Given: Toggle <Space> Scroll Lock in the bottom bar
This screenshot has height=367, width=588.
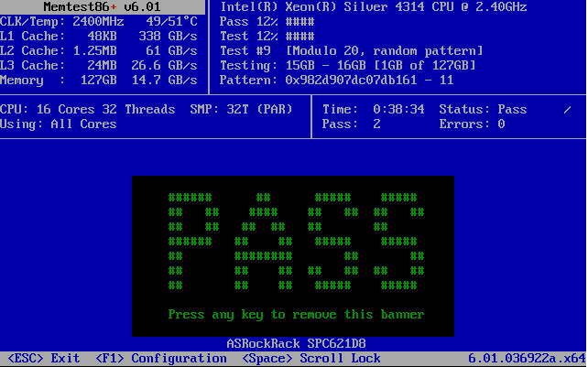Looking at the screenshot, I should pos(311,359).
